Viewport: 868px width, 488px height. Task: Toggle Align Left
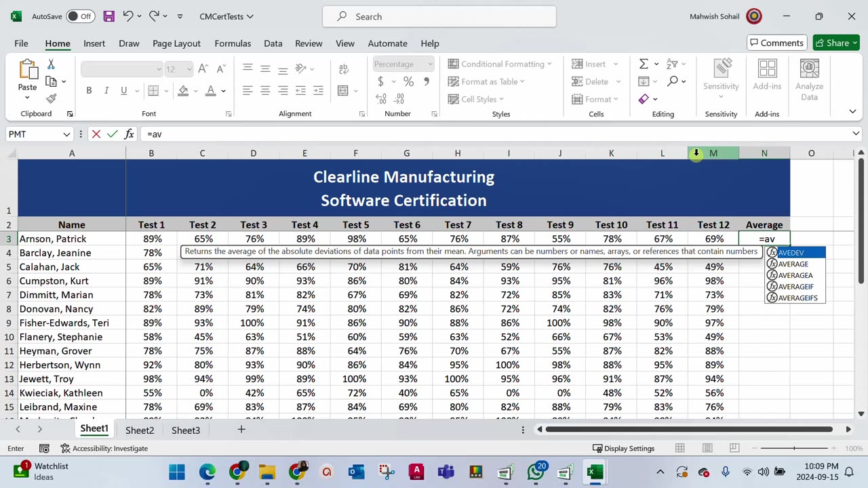(248, 91)
